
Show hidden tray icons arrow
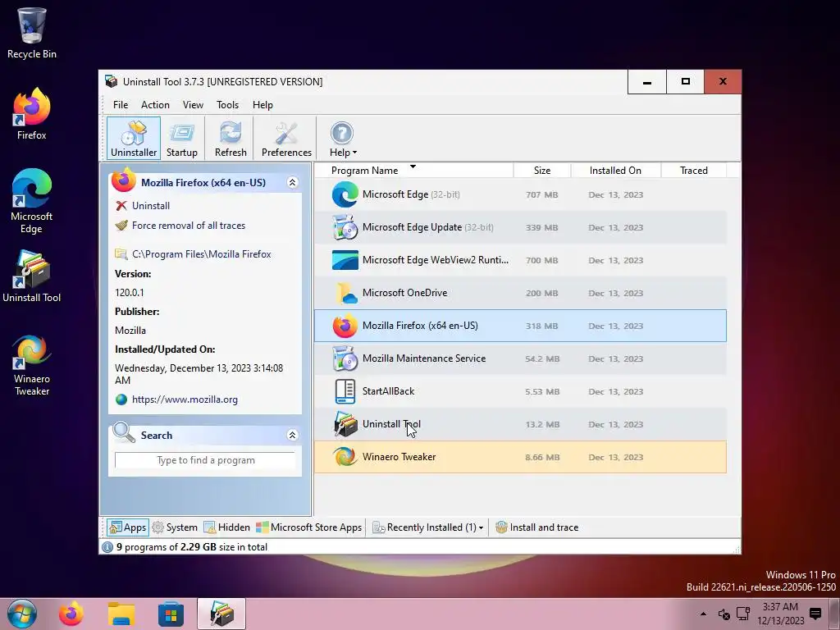click(x=703, y=614)
